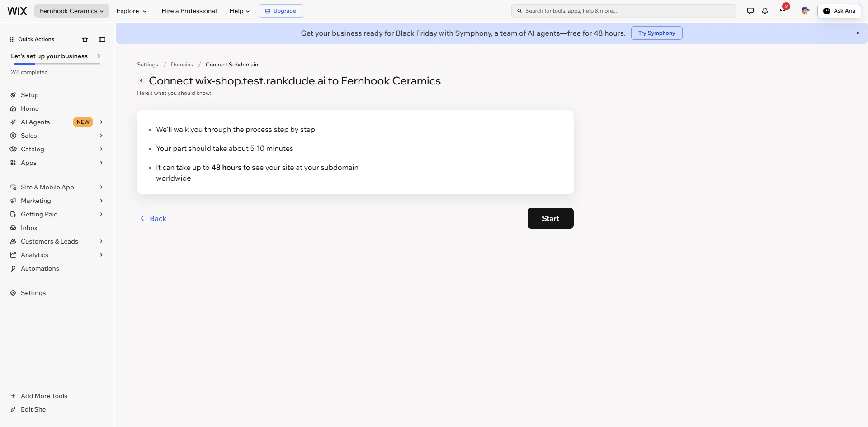Click the Back link below the card
Image resolution: width=868 pixels, height=427 pixels.
[153, 218]
